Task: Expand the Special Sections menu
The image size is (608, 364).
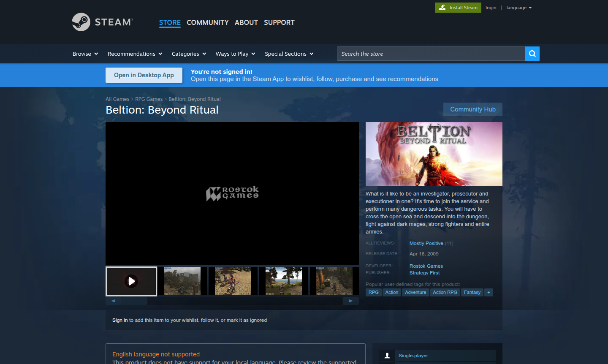Action: [289, 54]
